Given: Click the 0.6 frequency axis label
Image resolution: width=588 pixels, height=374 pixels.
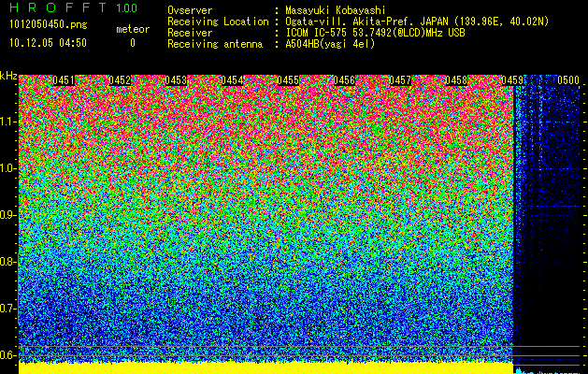Looking at the screenshot, I should (7, 355).
